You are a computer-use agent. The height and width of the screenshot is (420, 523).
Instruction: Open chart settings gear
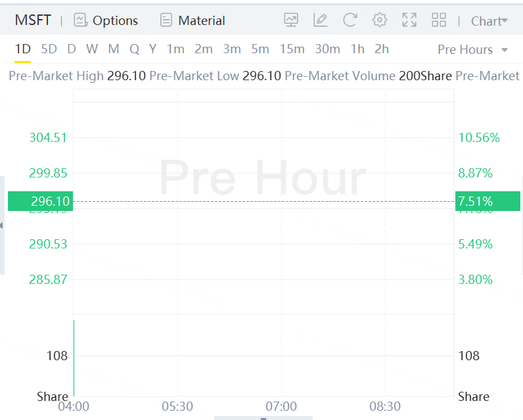tap(380, 20)
